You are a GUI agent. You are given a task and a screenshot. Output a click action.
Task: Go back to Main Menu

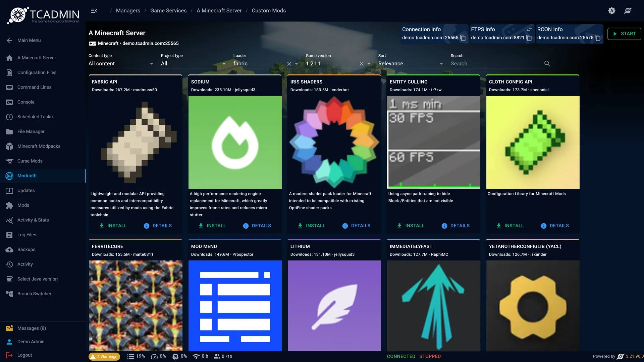click(43, 40)
